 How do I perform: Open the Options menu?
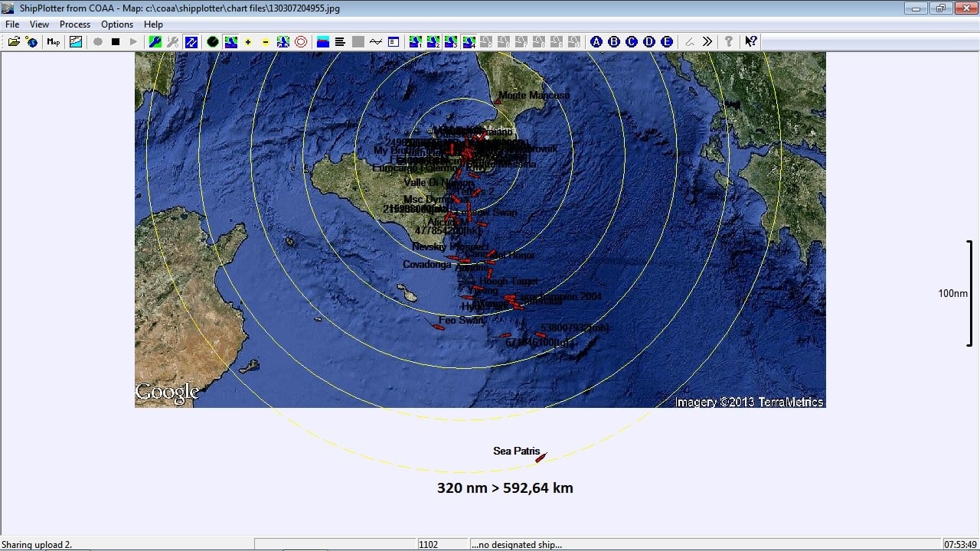(x=116, y=24)
